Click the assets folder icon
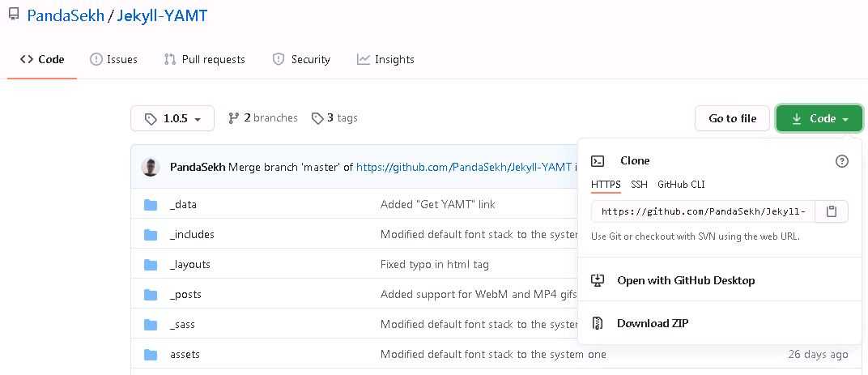This screenshot has width=868, height=375. click(151, 355)
